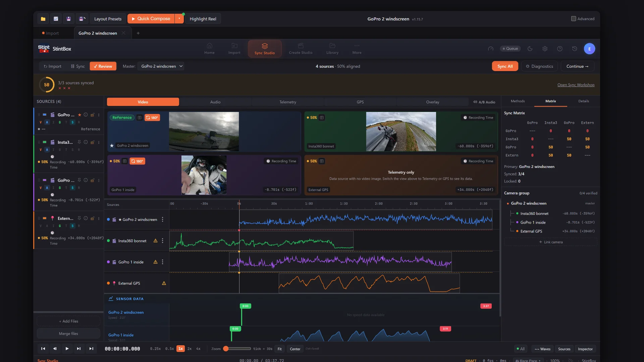Click the Sync All button

[505, 66]
